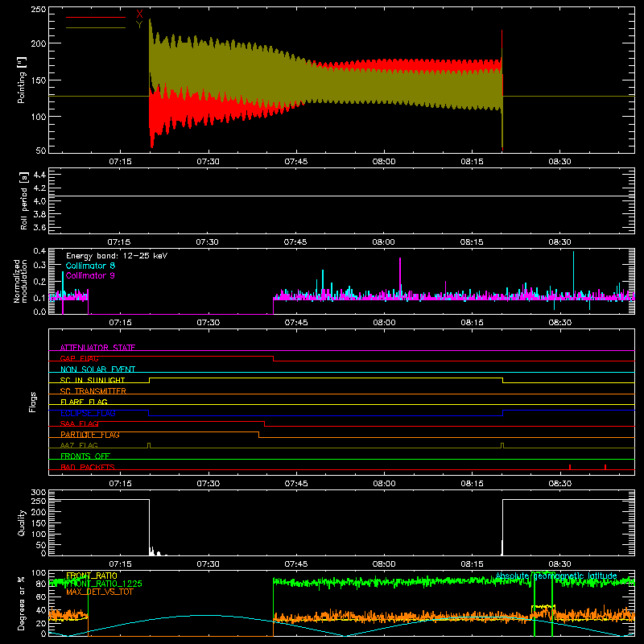Click '07:45' under the Pointing plot
Viewport: 644px width, 644px height.
click(x=295, y=162)
